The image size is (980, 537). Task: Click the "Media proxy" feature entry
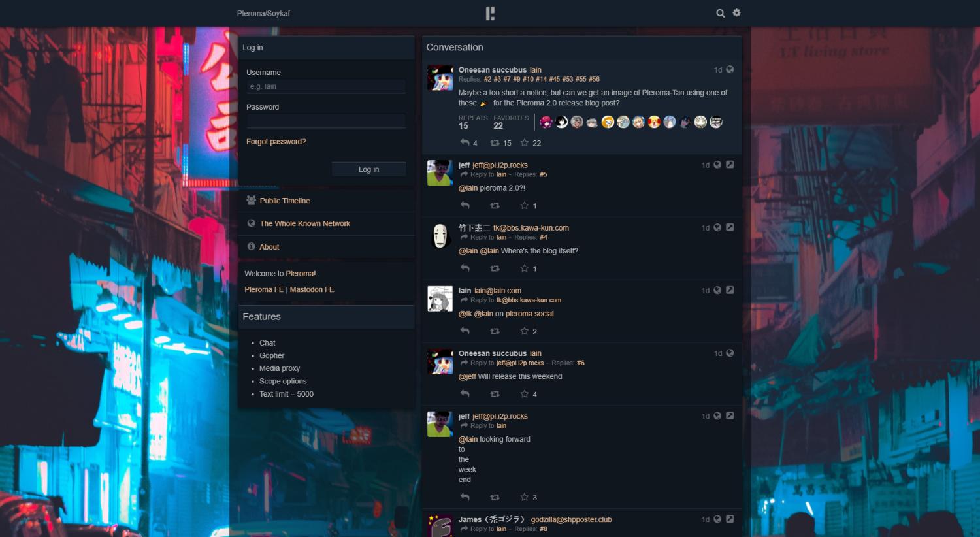(x=280, y=368)
